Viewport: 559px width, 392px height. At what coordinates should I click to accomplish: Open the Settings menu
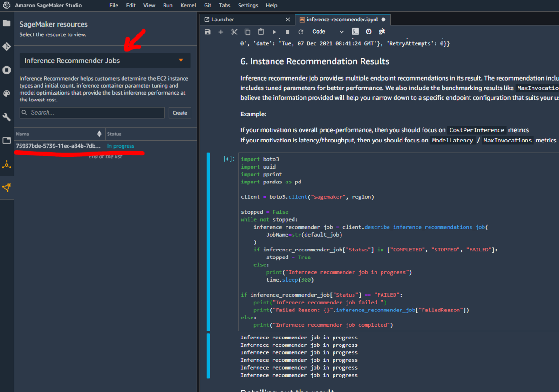248,6
